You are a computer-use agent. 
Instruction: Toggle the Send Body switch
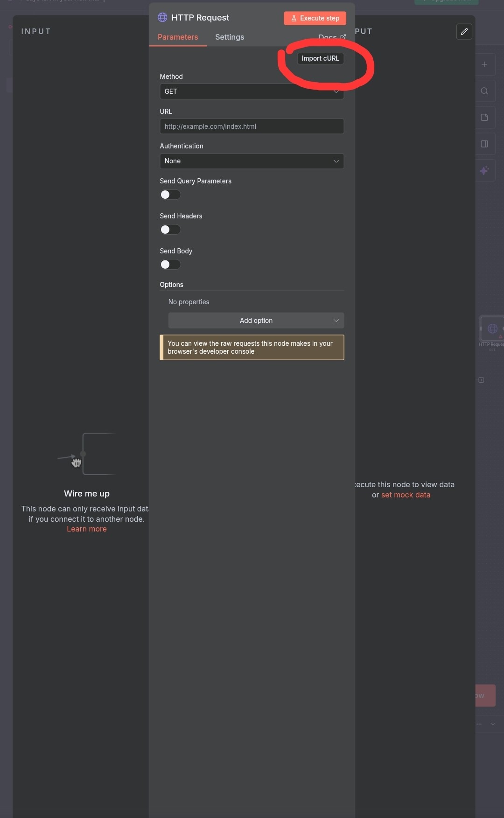click(x=170, y=265)
